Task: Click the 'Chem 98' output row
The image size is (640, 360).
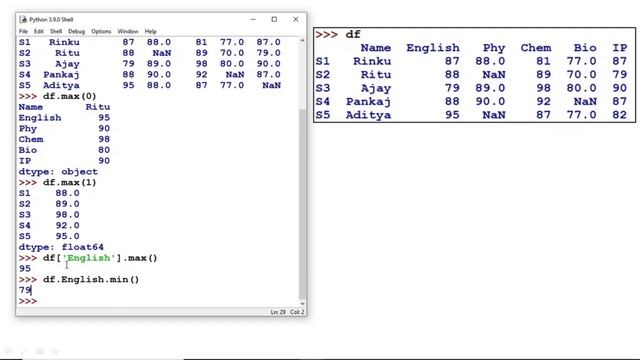Action: click(x=64, y=139)
